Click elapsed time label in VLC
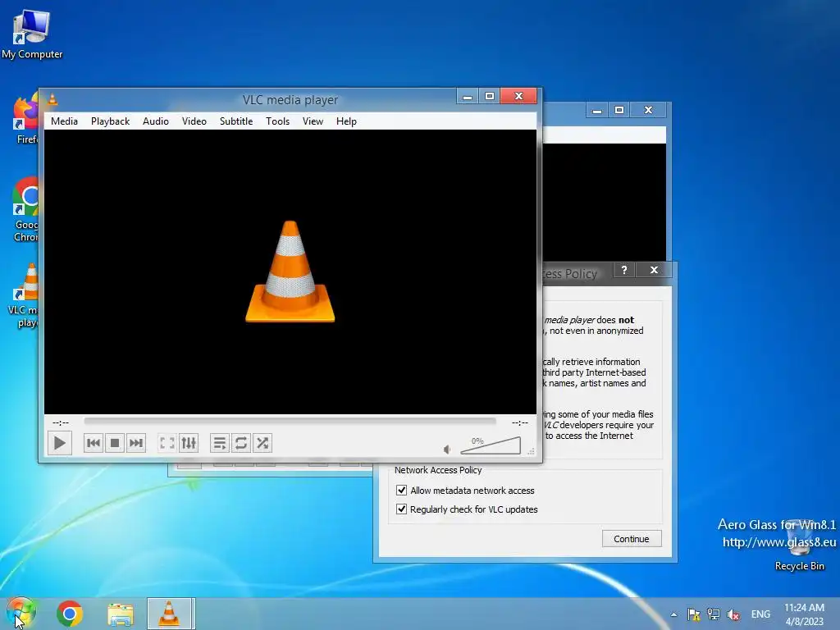The height and width of the screenshot is (630, 840). click(60, 422)
